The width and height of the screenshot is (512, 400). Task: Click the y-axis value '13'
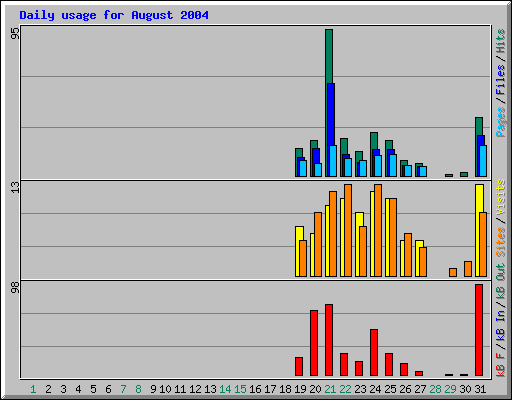click(15, 187)
